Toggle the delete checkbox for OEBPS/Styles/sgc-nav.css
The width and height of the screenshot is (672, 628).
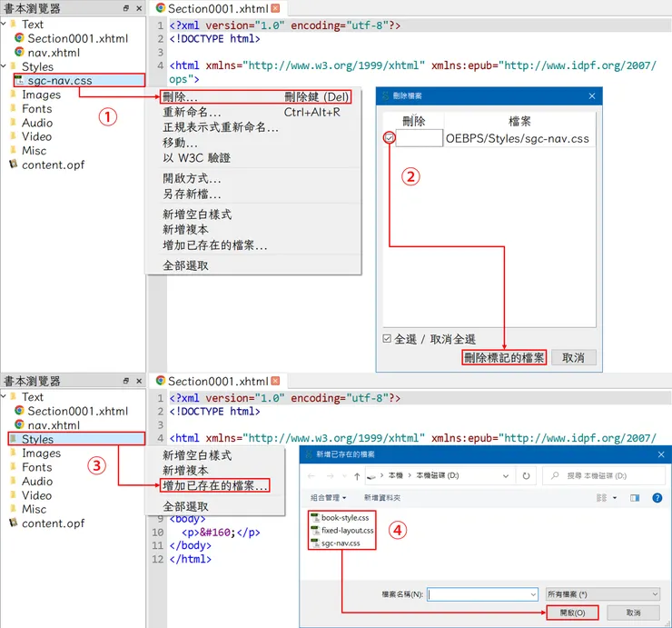click(390, 138)
